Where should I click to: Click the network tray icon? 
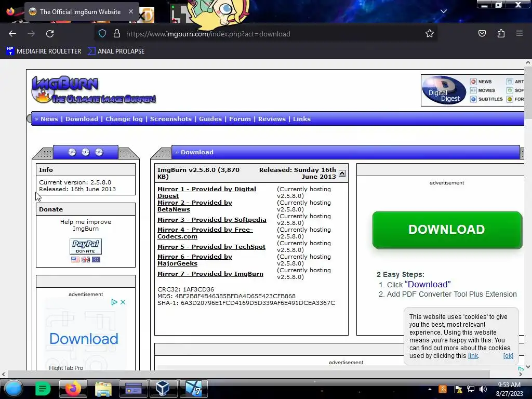pyautogui.click(x=470, y=389)
